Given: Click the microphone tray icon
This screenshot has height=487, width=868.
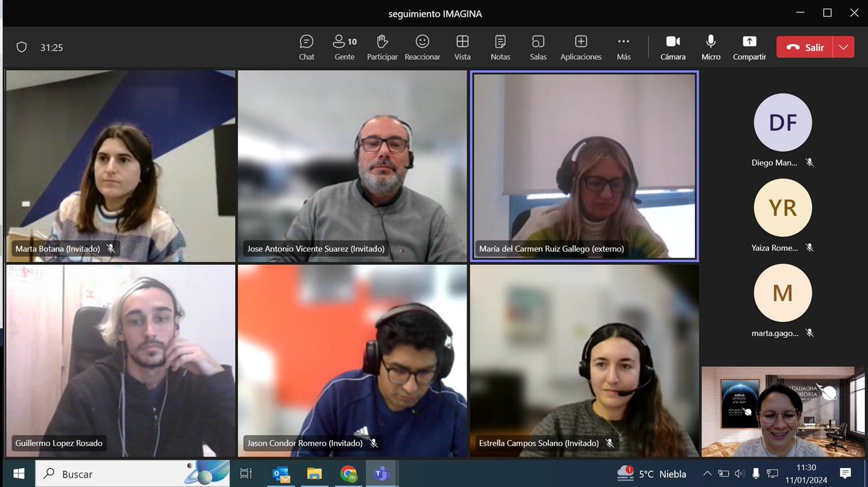Looking at the screenshot, I should [x=756, y=474].
